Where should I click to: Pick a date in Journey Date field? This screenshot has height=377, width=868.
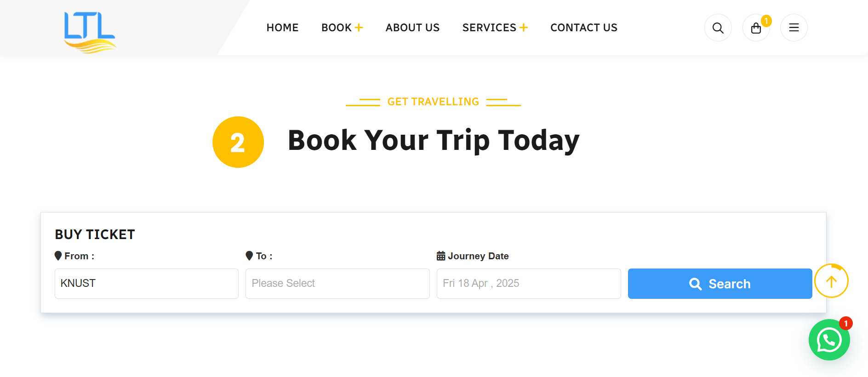[528, 284]
